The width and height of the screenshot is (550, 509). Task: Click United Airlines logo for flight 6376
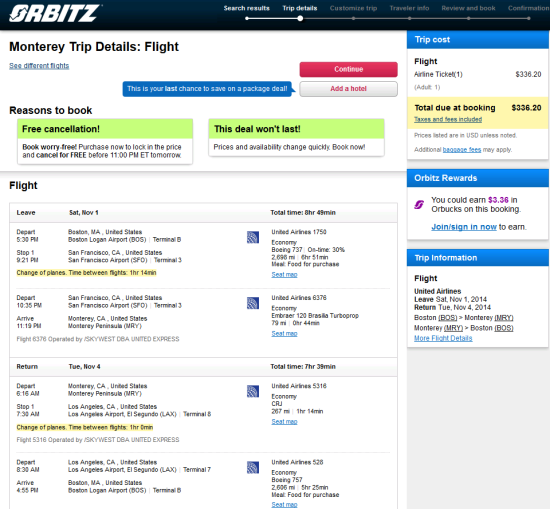pos(253,303)
